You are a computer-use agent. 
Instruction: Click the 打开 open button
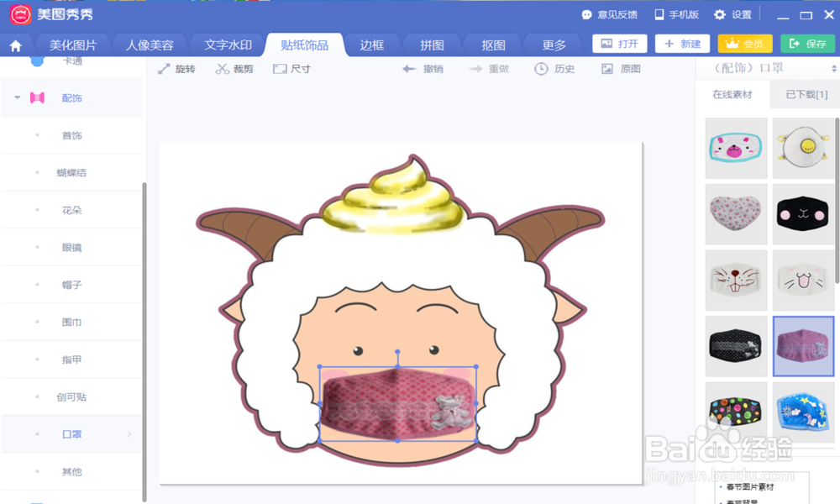[620, 44]
